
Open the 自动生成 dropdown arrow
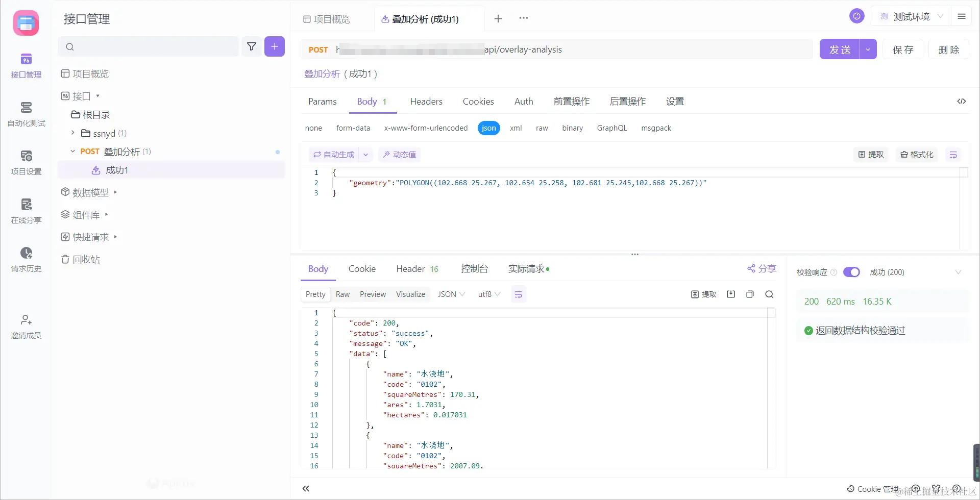[x=365, y=155]
